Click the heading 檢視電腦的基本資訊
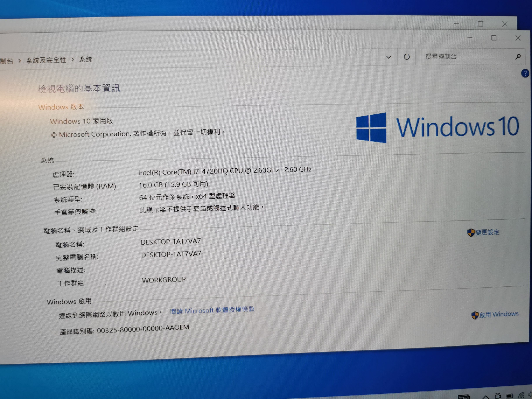The height and width of the screenshot is (399, 532). click(x=79, y=88)
